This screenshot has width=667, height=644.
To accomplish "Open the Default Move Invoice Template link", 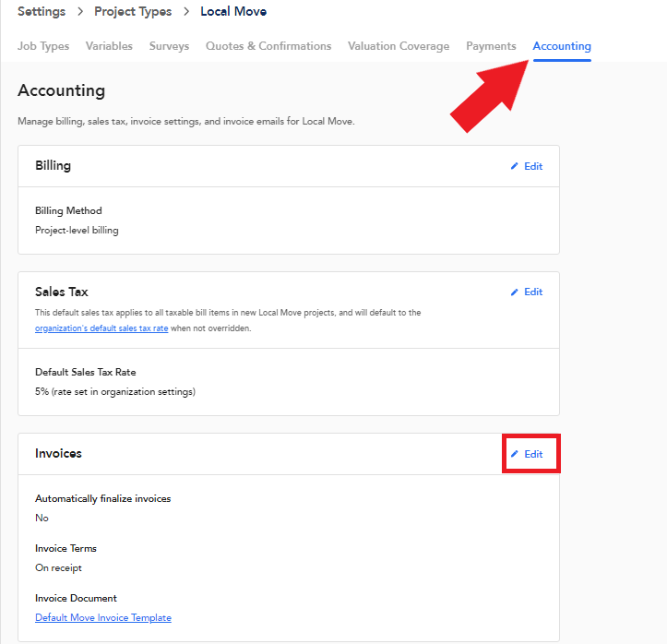I will [103, 617].
